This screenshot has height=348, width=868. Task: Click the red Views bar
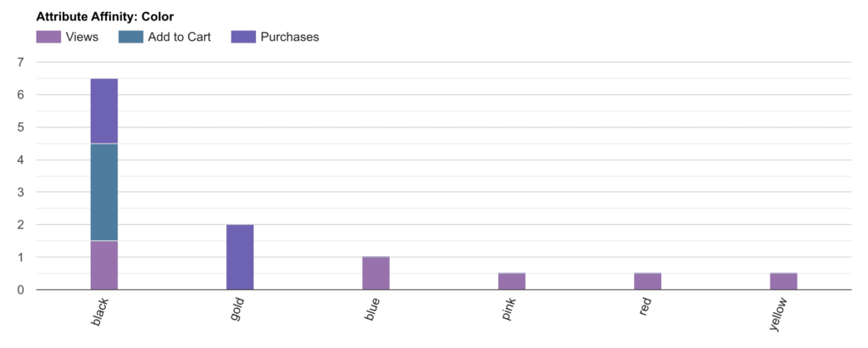(x=648, y=281)
